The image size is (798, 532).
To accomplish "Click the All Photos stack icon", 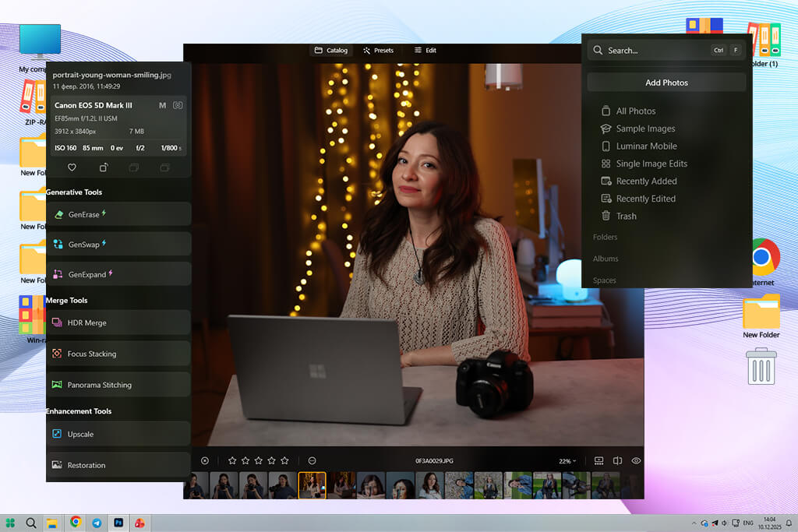I will [606, 111].
